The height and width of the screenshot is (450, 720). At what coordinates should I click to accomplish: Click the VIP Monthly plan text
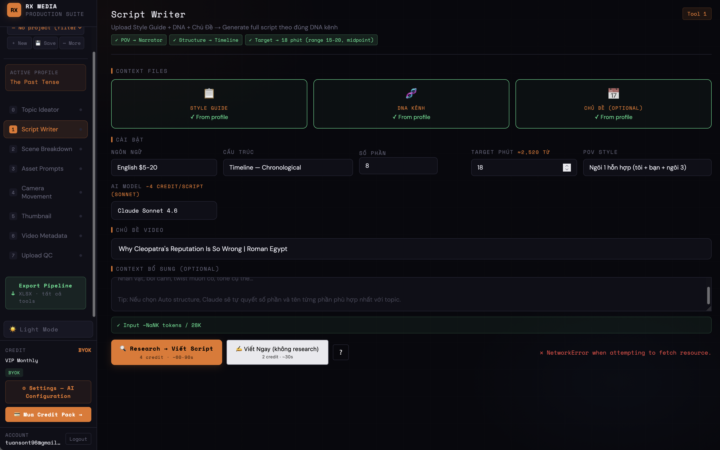(22, 360)
